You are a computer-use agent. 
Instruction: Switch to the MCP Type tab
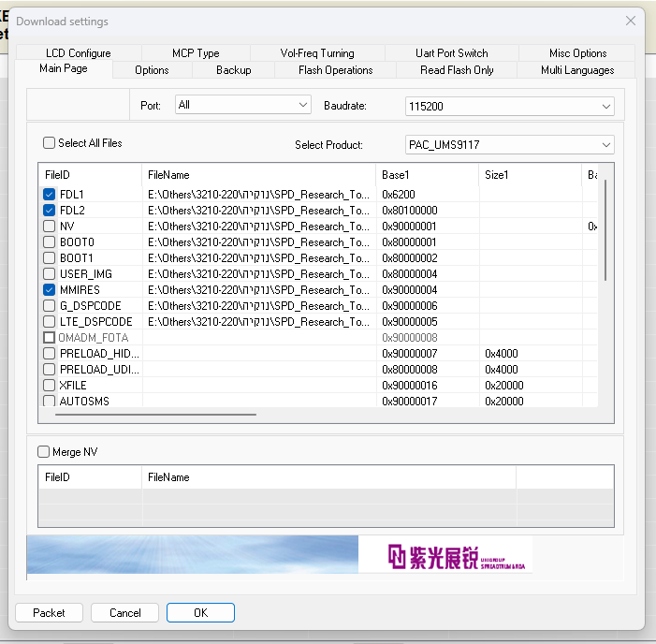coord(196,53)
